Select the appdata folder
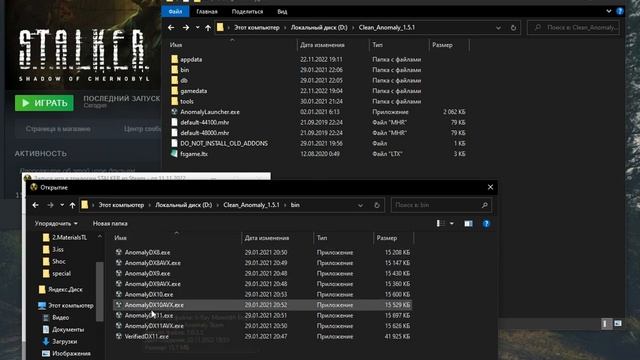The width and height of the screenshot is (640, 360). pos(191,59)
